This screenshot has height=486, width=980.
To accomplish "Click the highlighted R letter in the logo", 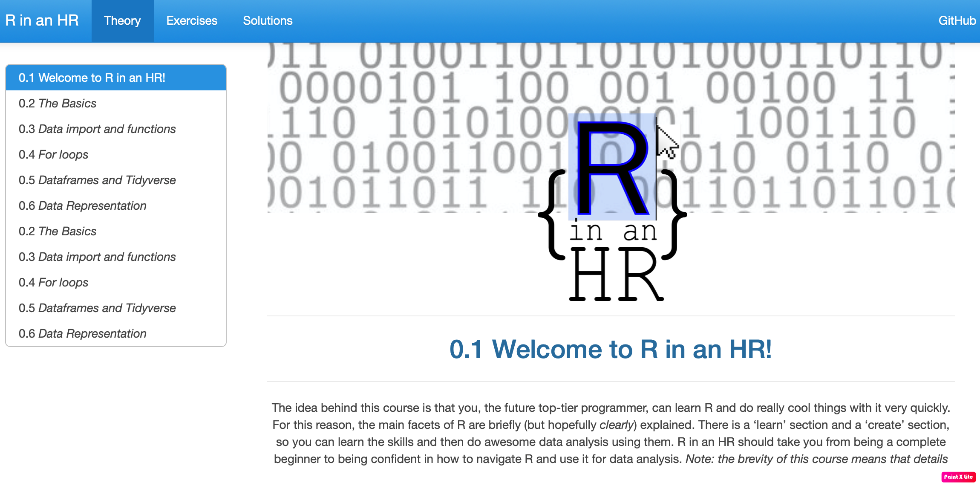I will [611, 166].
